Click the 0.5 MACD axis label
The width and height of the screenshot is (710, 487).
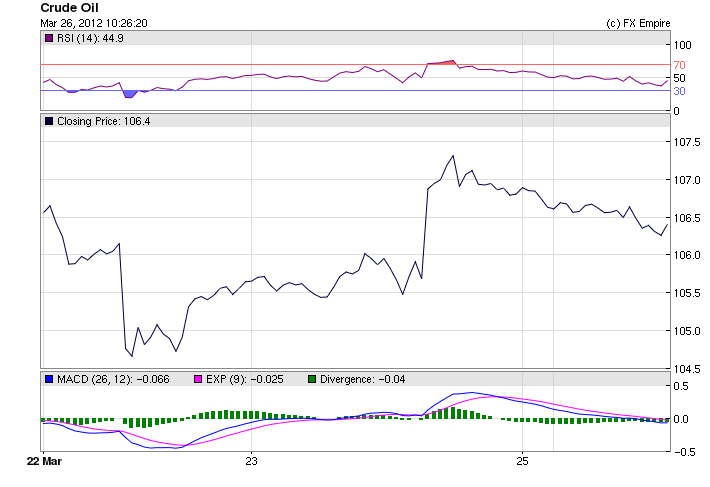[x=681, y=386]
